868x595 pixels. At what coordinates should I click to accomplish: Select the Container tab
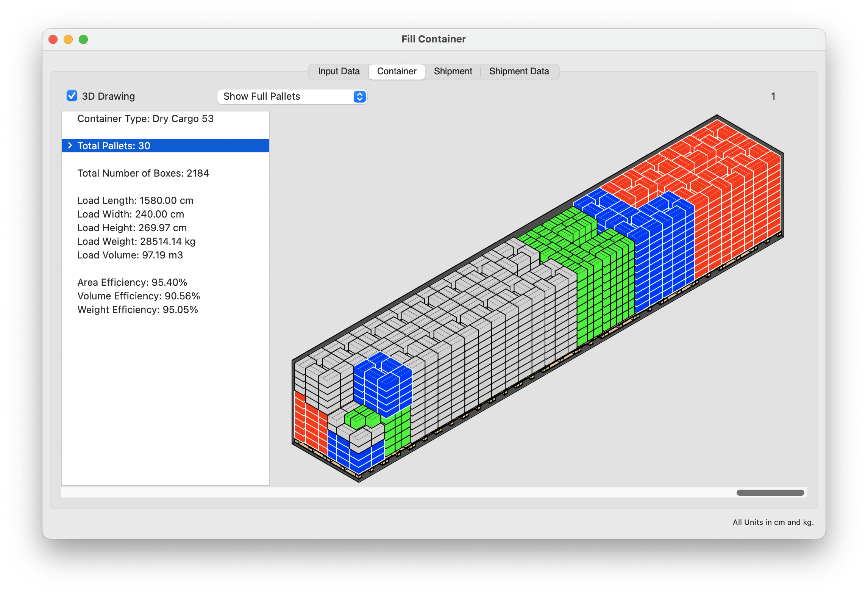click(397, 70)
